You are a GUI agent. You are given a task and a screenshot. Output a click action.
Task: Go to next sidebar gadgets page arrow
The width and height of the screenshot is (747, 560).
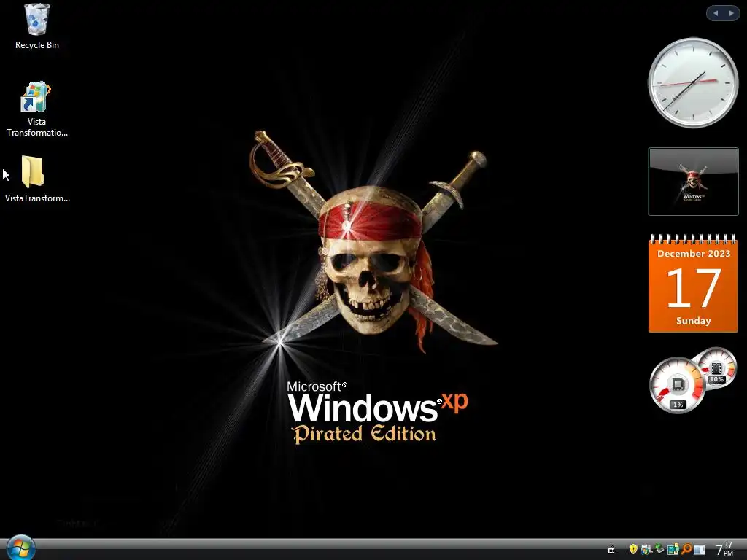(x=731, y=13)
